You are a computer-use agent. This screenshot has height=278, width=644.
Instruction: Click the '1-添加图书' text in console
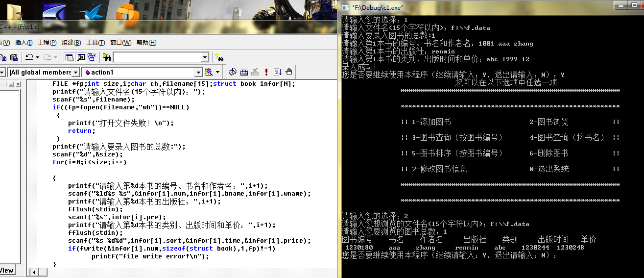pyautogui.click(x=431, y=122)
